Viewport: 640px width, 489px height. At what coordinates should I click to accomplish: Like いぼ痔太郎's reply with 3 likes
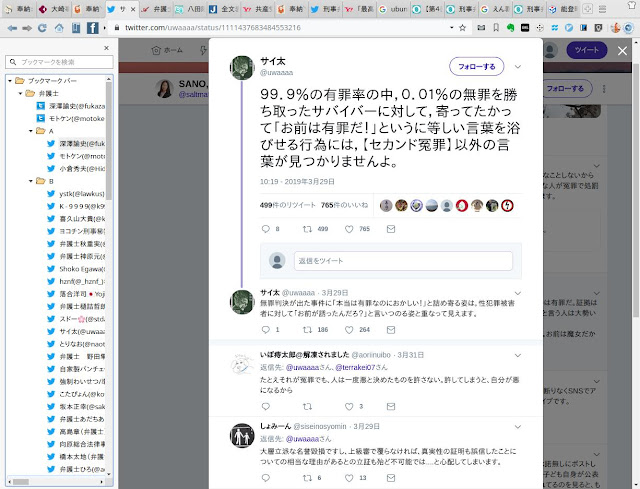[x=349, y=407]
